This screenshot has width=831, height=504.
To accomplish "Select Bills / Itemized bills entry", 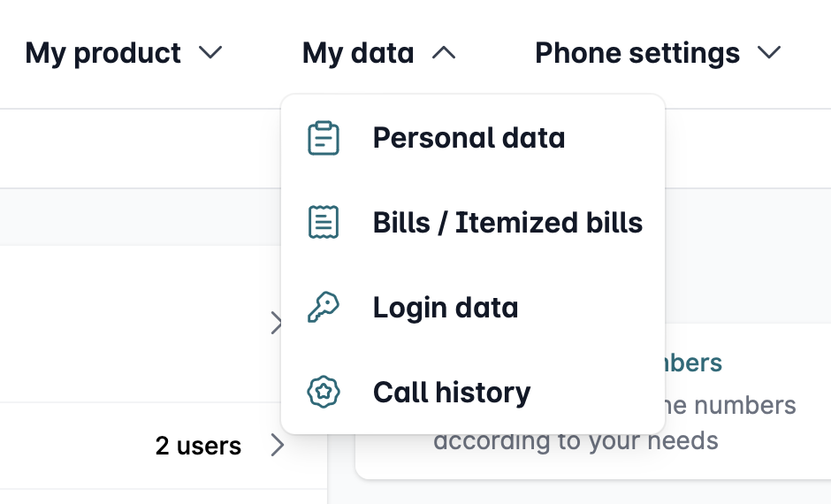I will 507,223.
